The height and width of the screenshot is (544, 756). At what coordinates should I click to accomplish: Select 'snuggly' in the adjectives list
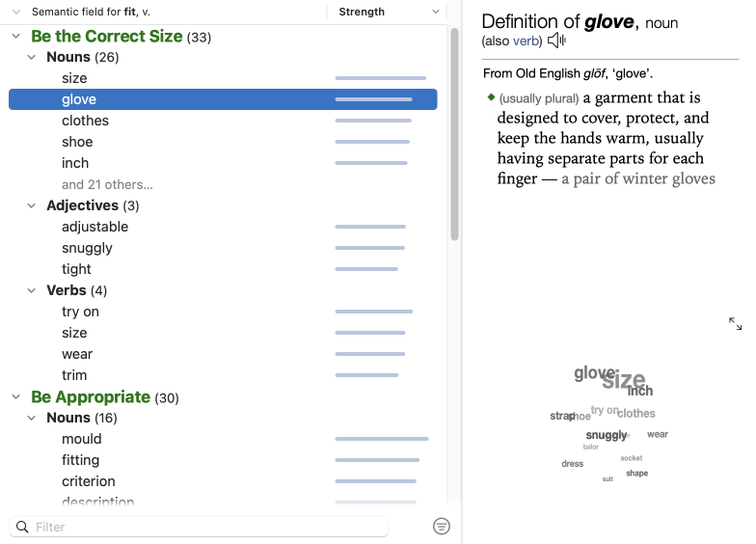pos(87,248)
